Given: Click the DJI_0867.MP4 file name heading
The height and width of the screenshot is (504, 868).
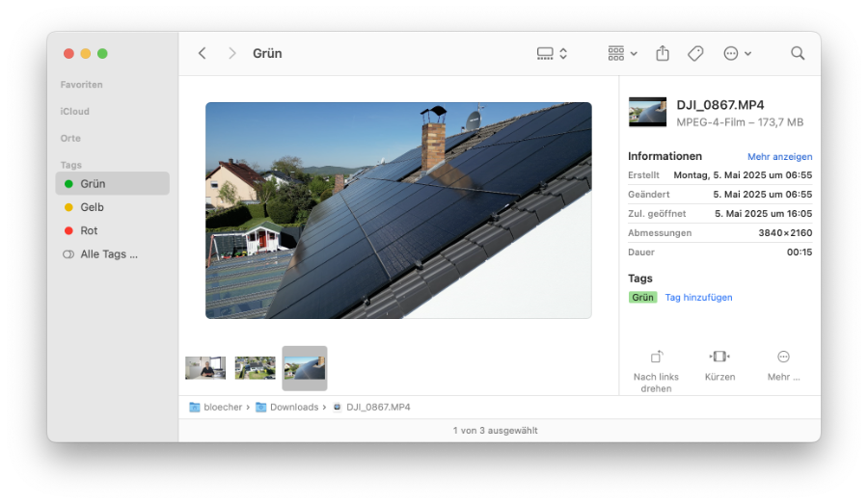Looking at the screenshot, I should coord(720,105).
